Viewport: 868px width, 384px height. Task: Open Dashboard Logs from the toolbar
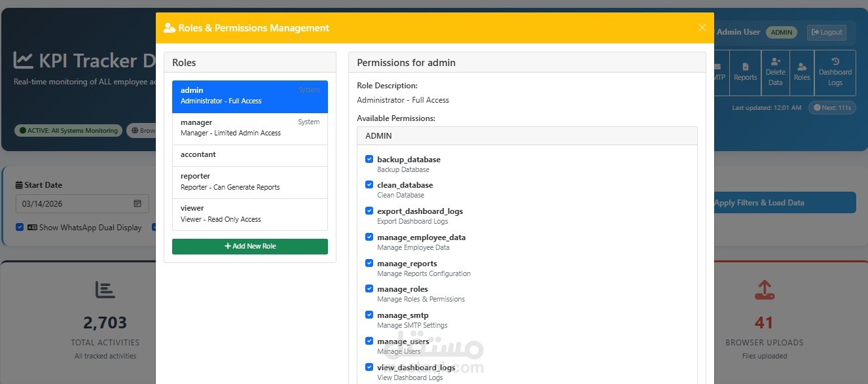pos(835,72)
